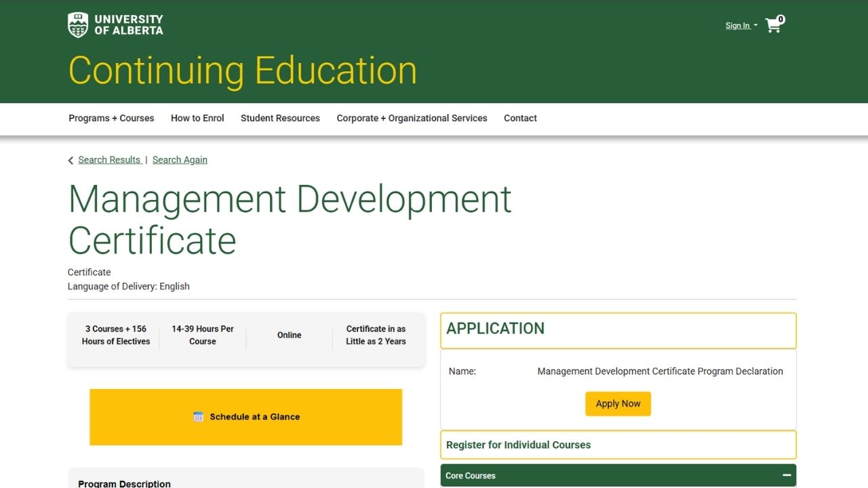Open the Student Resources menu

pyautogui.click(x=280, y=118)
